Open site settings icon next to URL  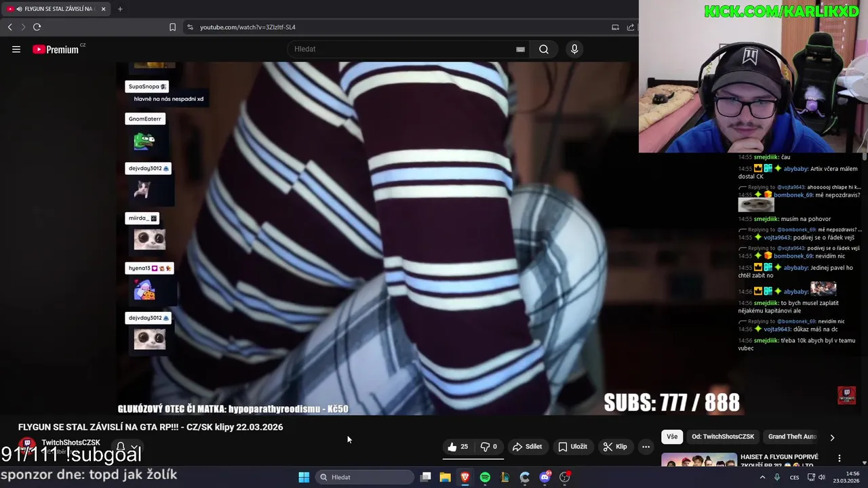tap(190, 27)
